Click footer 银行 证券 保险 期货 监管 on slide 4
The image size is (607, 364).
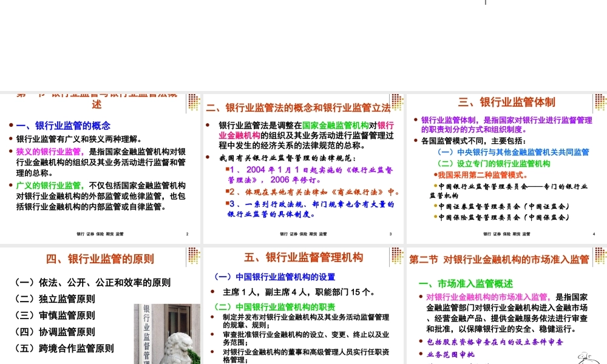point(507,234)
